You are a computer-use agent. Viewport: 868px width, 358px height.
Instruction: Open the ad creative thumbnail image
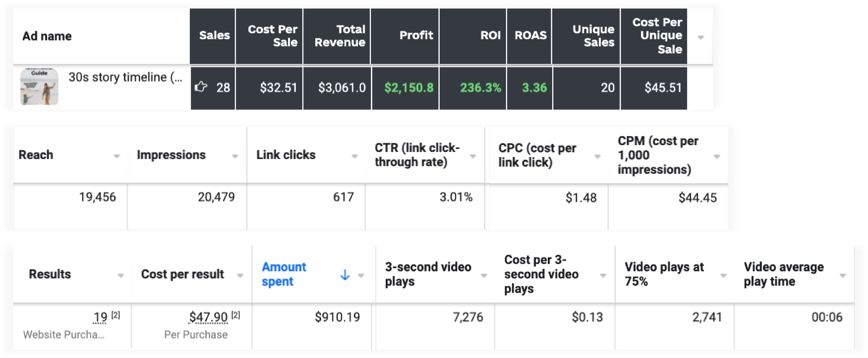39,87
